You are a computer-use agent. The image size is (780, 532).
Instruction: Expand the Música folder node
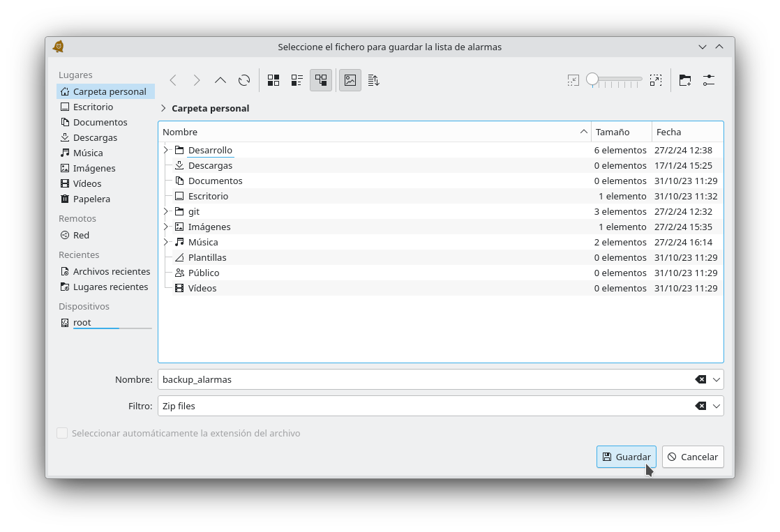click(166, 242)
